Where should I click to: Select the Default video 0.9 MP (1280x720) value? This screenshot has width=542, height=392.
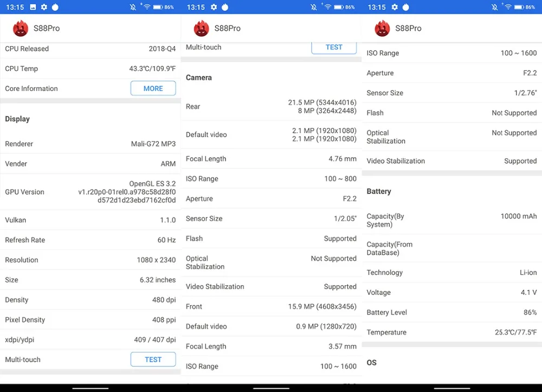coord(326,326)
